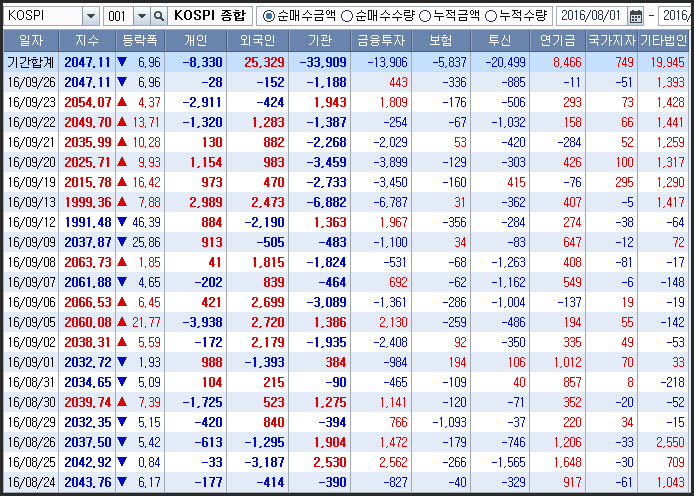This screenshot has height=496, width=694.
Task: Select the 누적금액 radio button
Action: point(424,16)
